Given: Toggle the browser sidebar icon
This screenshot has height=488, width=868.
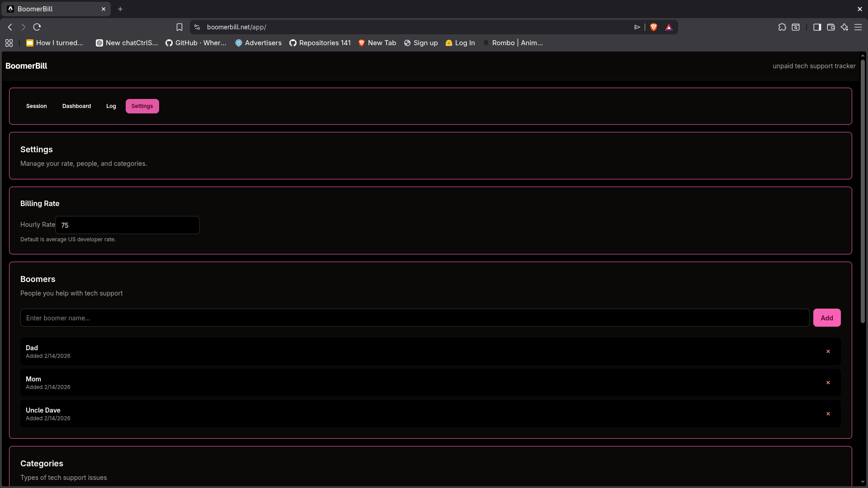Looking at the screenshot, I should coord(817,27).
